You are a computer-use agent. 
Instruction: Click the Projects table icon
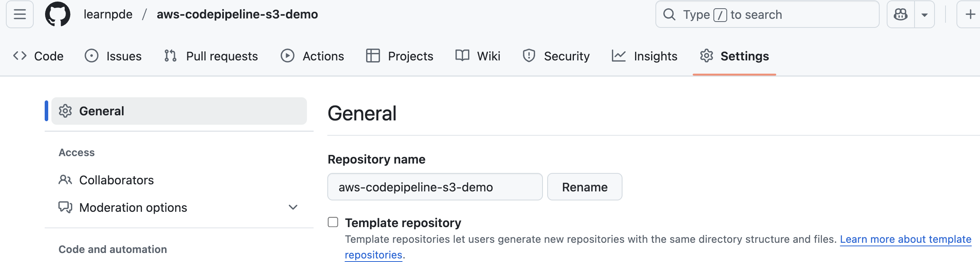pos(373,56)
